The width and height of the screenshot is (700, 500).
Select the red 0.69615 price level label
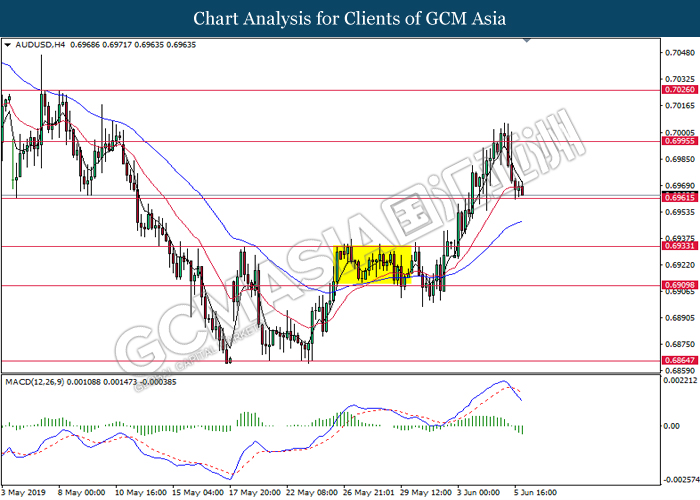click(x=680, y=197)
